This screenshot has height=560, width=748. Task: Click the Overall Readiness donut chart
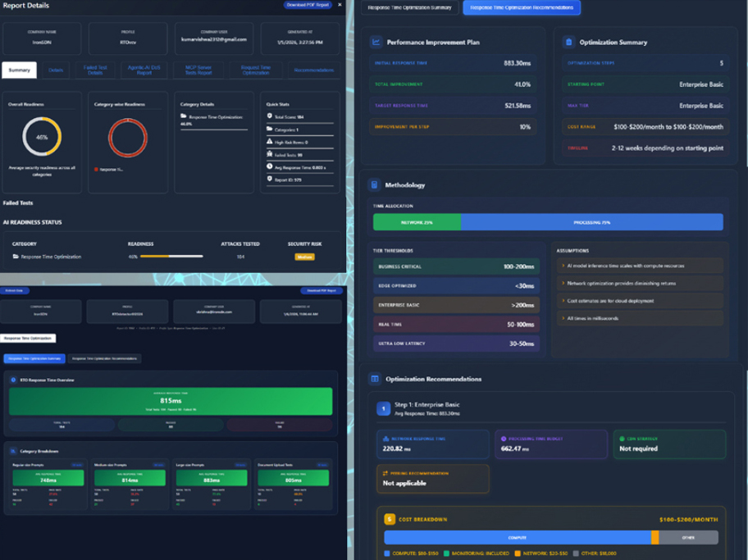coord(42,137)
